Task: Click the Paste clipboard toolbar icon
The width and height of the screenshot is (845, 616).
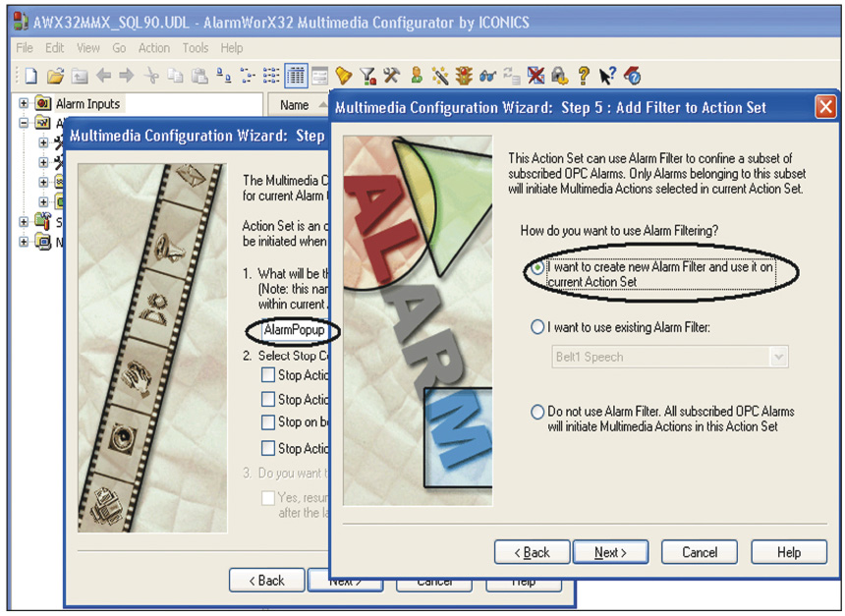Action: [x=199, y=76]
